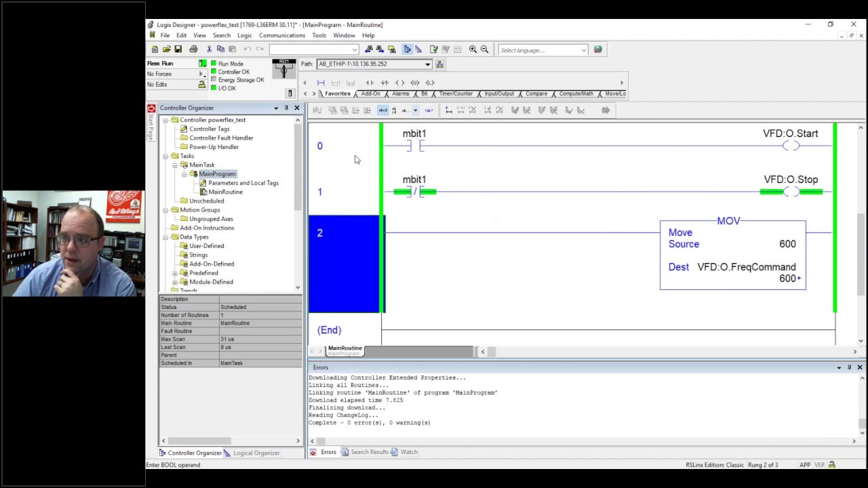Collapse the Data Types tree node
This screenshot has height=488, width=868.
pos(165,237)
